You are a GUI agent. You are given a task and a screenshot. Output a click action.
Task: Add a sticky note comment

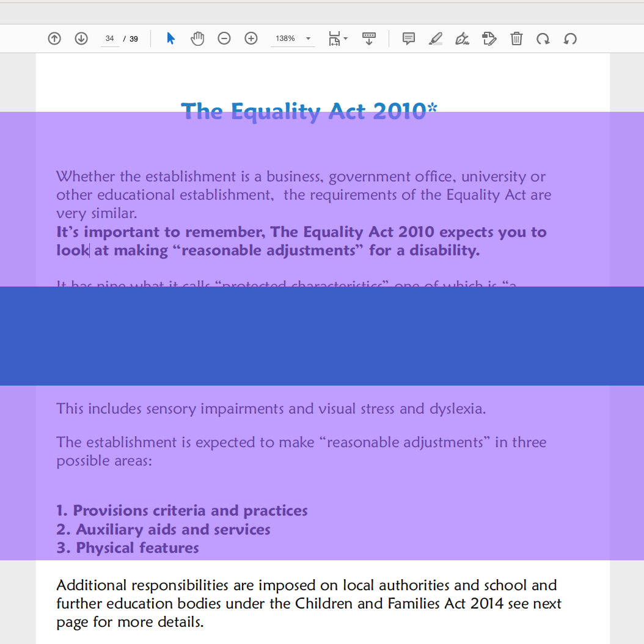tap(409, 38)
